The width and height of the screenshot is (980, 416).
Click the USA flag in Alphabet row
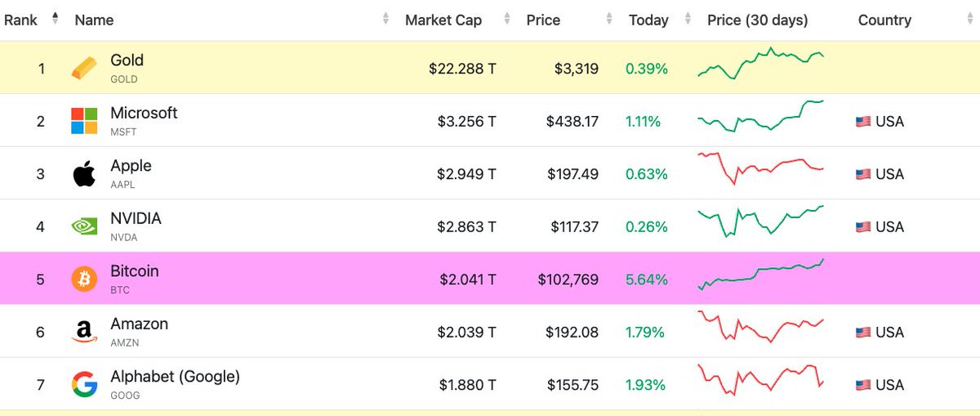coord(863,385)
